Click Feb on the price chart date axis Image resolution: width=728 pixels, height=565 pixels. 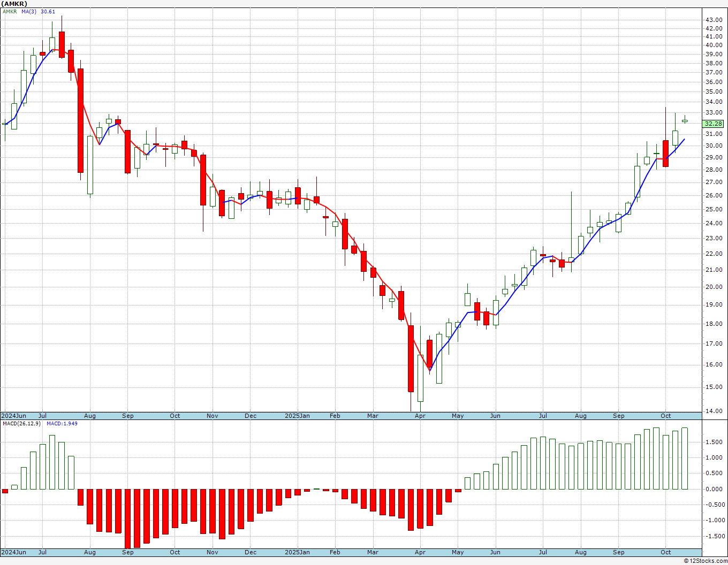[x=335, y=416]
